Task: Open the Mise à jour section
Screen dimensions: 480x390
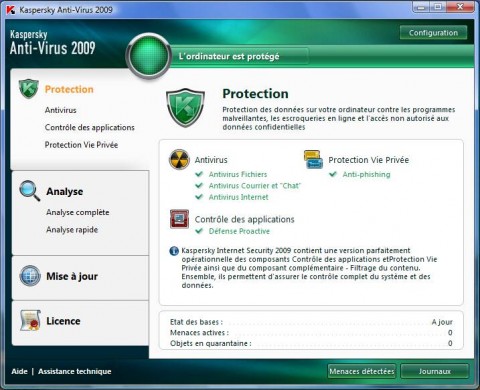Action: coord(72,276)
